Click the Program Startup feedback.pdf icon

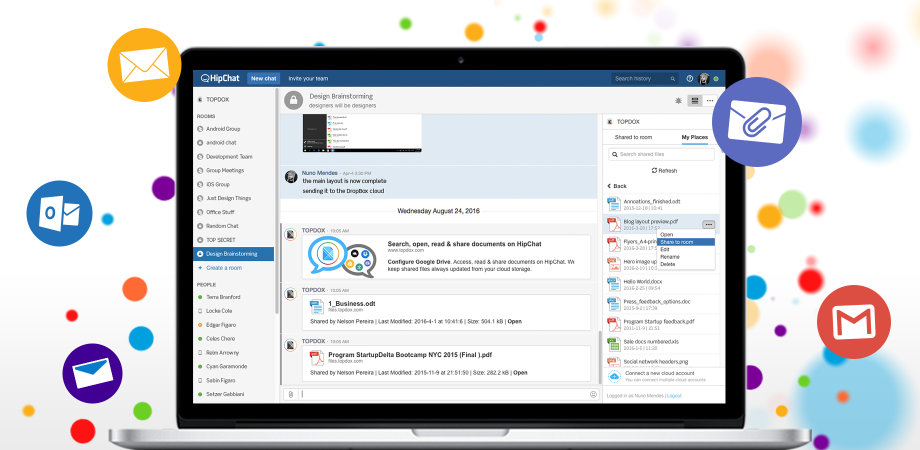[x=614, y=324]
